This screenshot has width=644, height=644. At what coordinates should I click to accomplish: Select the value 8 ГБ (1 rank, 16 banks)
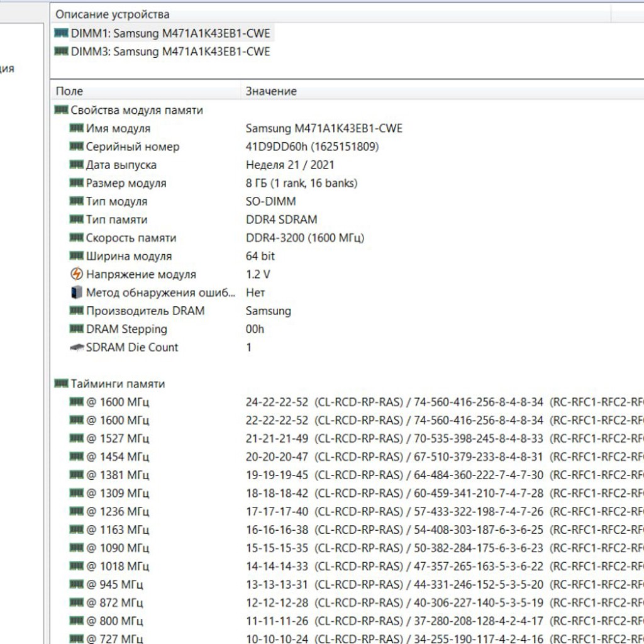[x=301, y=183]
